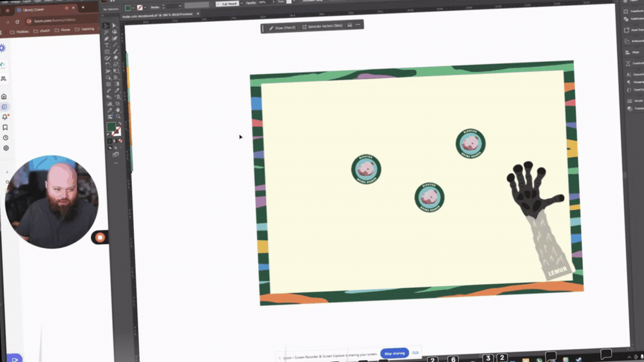Open the Asset Export panel

(x=633, y=30)
